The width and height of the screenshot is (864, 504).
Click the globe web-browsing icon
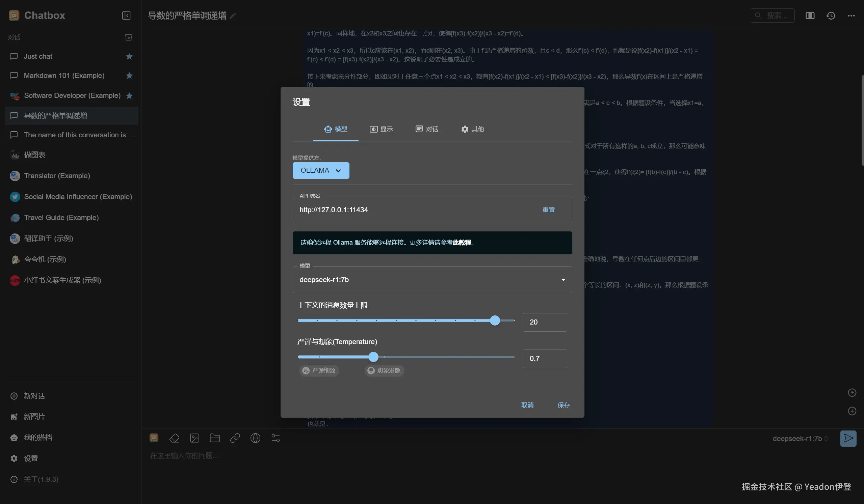(255, 438)
